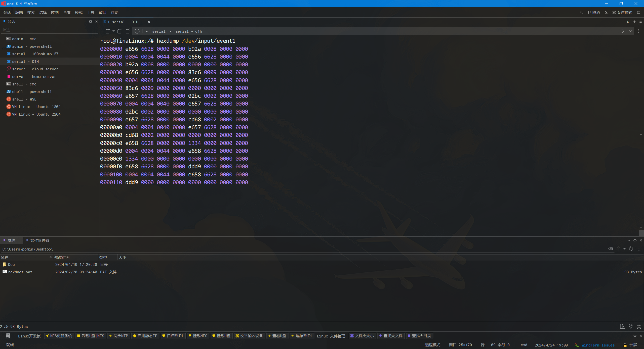The width and height of the screenshot is (644, 349).
Task: Refresh the file manager listing
Action: [x=631, y=249]
